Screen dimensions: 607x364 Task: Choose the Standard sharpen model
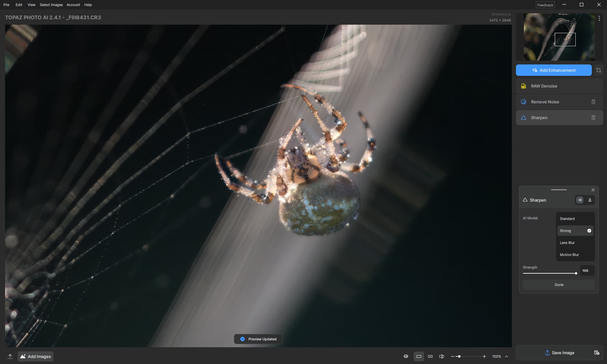click(567, 219)
